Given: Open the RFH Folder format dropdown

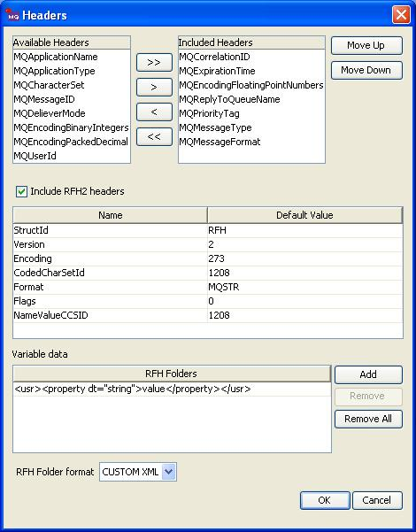Looking at the screenshot, I should pyautogui.click(x=169, y=472).
